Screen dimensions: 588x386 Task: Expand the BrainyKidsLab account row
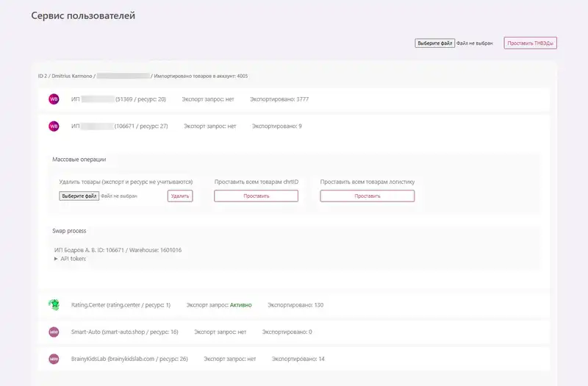[293, 359]
